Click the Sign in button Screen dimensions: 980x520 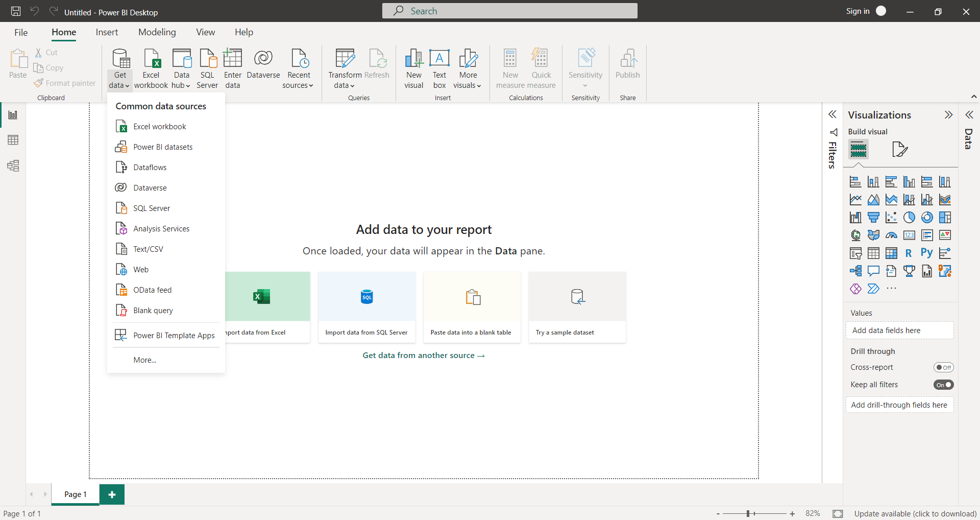[x=857, y=11]
